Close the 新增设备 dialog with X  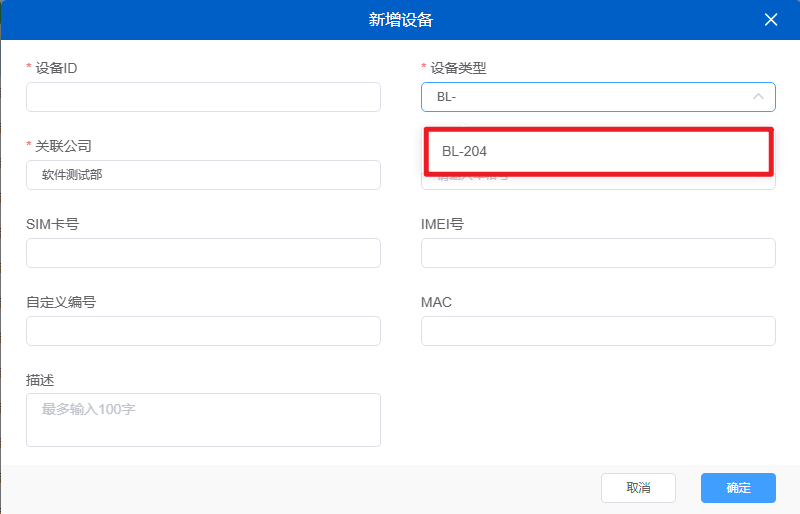tap(770, 20)
